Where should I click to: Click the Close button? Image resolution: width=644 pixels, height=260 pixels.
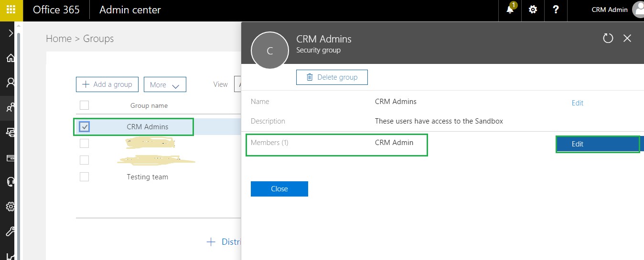coord(279,189)
